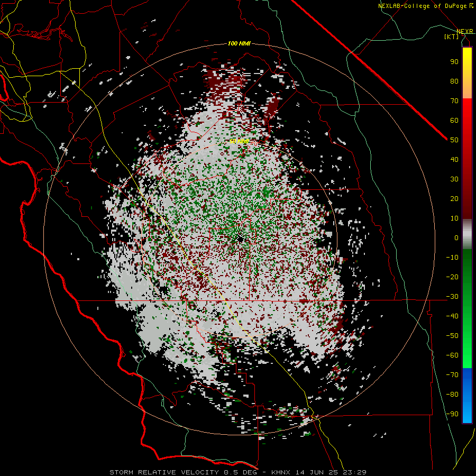Click the 60 value on the velocity scale
The image size is (476, 476).
(454, 120)
